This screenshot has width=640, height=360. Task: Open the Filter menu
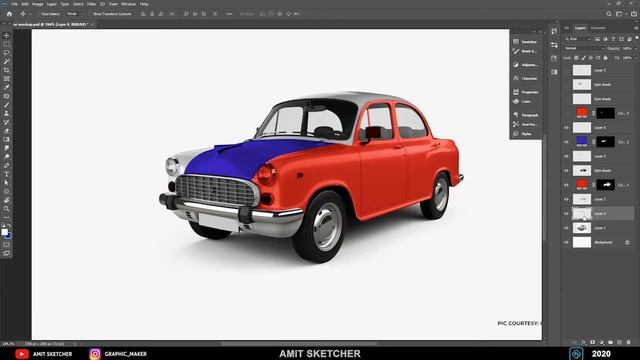[x=91, y=4]
